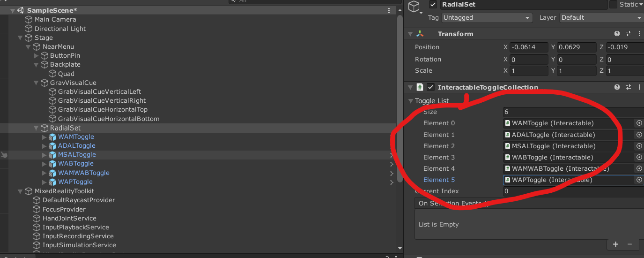Click the WABToggle prefab cube icon
This screenshot has height=258, width=644.
pos(52,164)
